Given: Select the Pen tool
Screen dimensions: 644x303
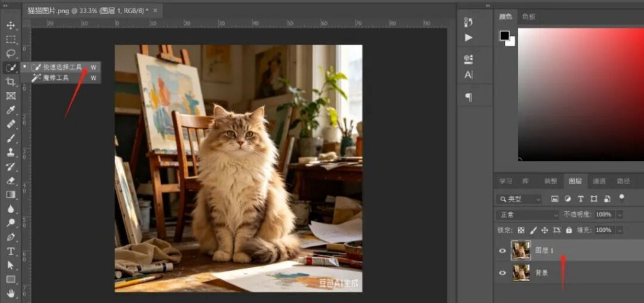Looking at the screenshot, I should click(x=11, y=237).
